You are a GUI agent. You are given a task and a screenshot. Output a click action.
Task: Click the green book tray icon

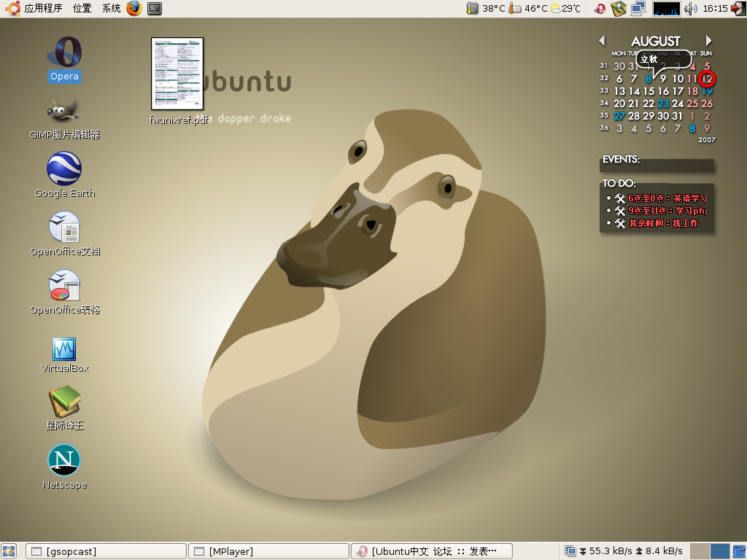click(619, 9)
